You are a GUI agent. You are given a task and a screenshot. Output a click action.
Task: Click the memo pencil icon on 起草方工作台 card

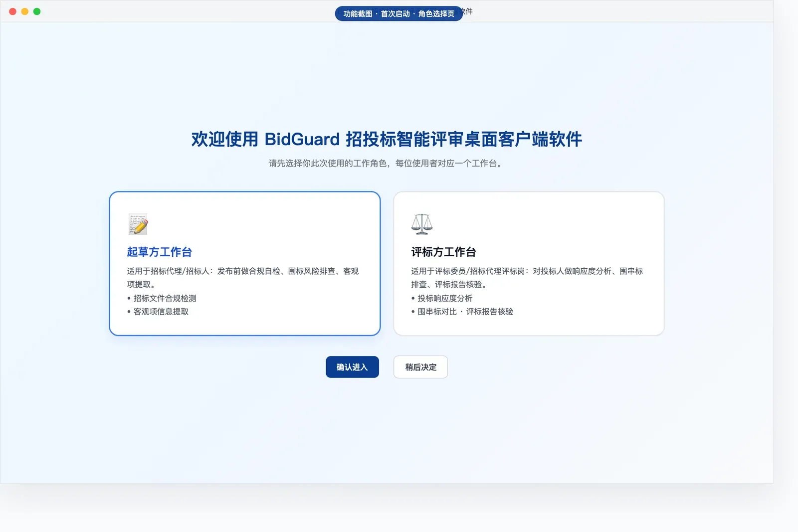tap(138, 224)
